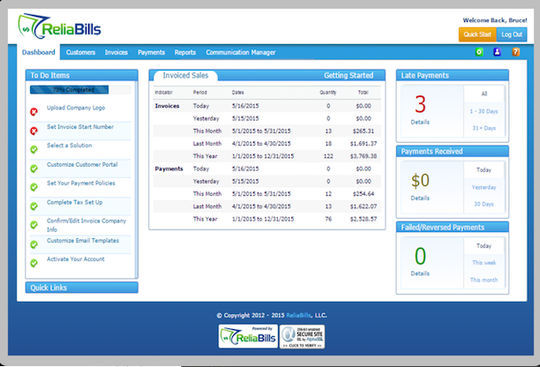Click the $0 Payments Received amount

point(420,180)
